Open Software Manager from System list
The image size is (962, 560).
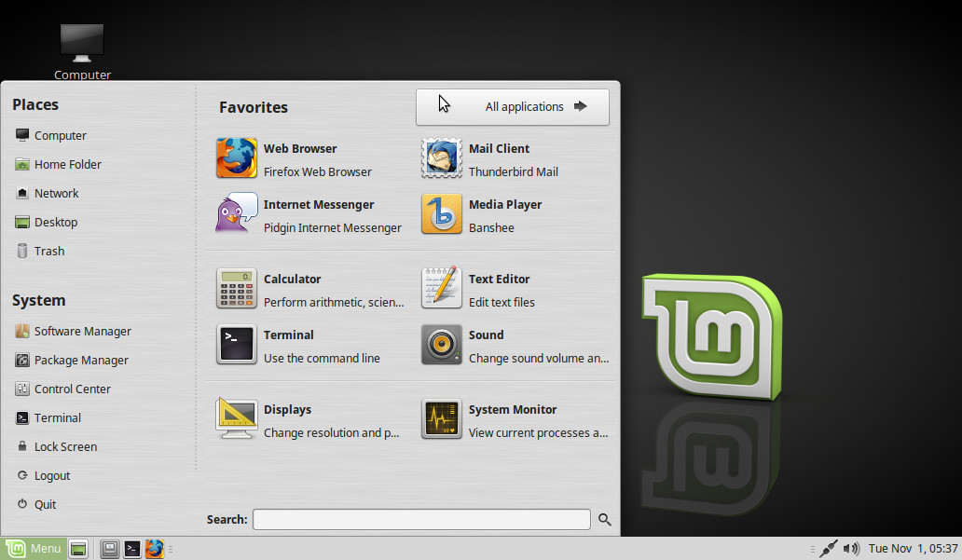point(82,332)
